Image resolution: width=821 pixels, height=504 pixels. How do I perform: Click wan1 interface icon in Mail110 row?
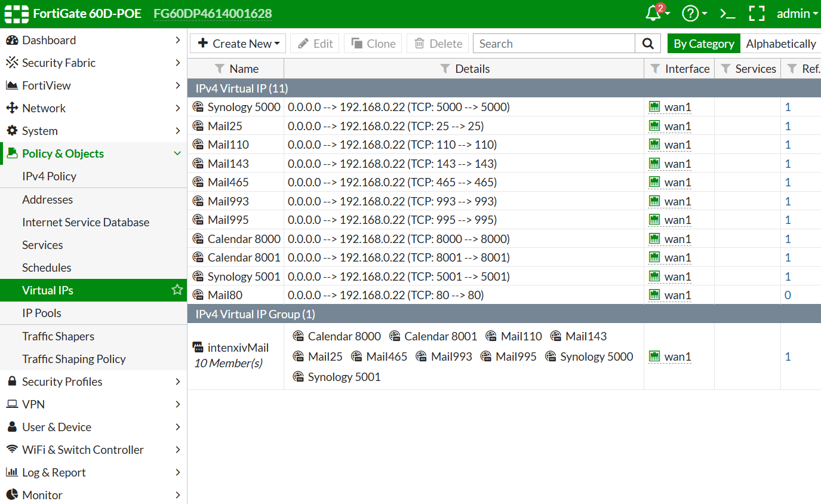[654, 145]
